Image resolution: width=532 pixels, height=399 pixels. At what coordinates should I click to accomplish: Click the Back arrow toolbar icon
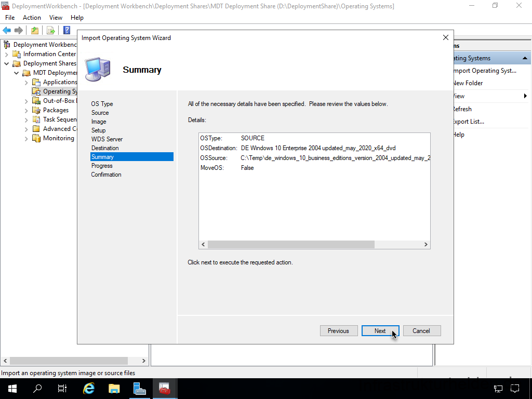[x=7, y=31]
